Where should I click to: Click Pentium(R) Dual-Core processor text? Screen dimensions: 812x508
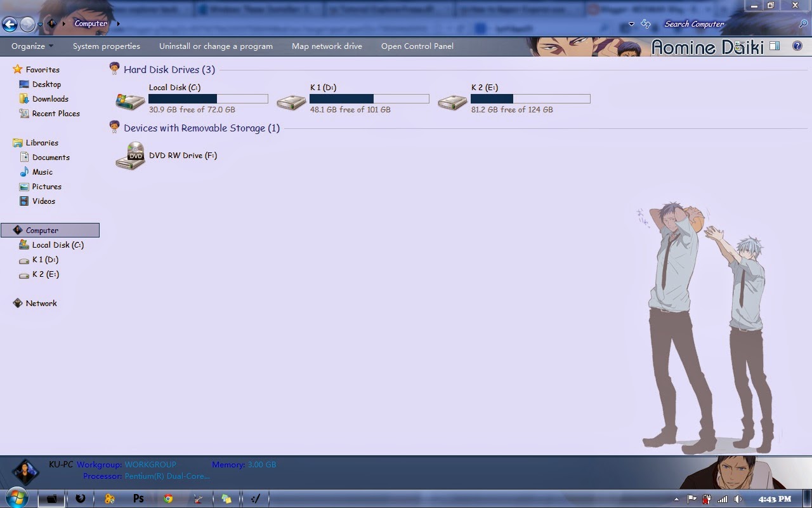167,476
